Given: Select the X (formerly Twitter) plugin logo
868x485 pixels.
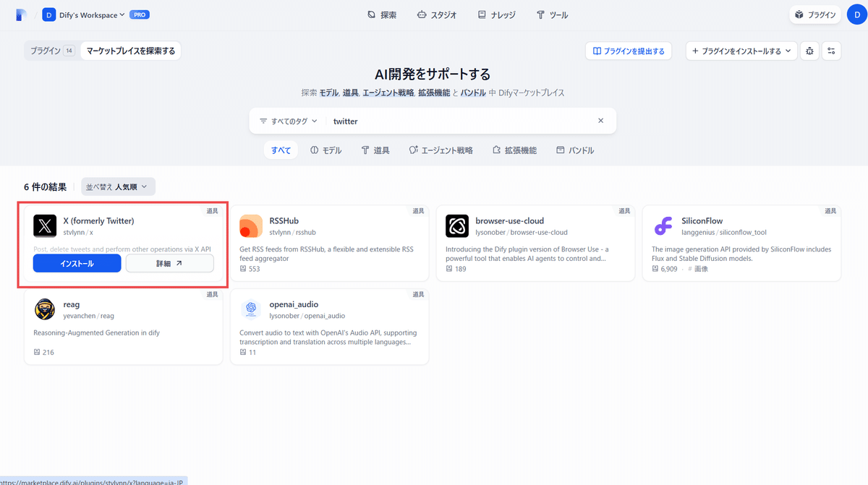Looking at the screenshot, I should click(x=45, y=226).
